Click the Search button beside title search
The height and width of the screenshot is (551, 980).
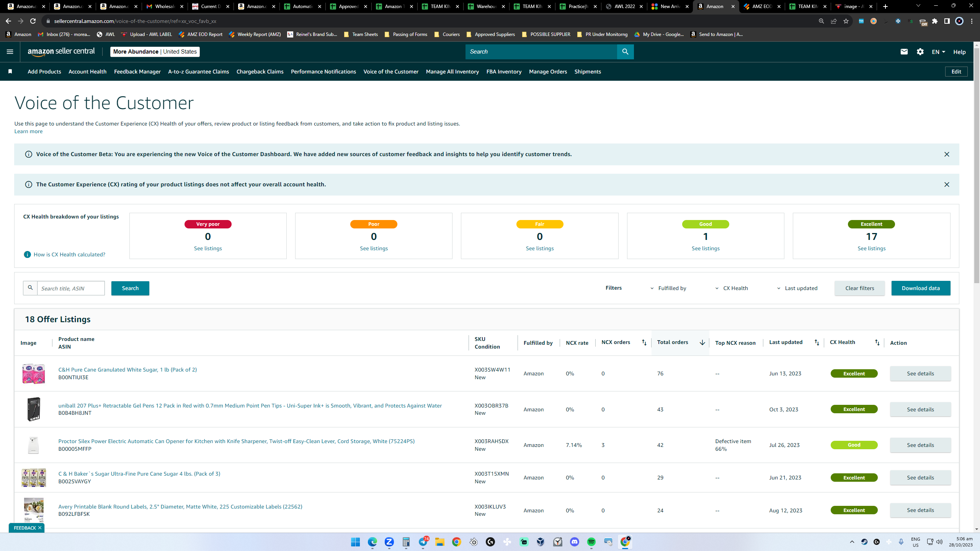coord(130,288)
